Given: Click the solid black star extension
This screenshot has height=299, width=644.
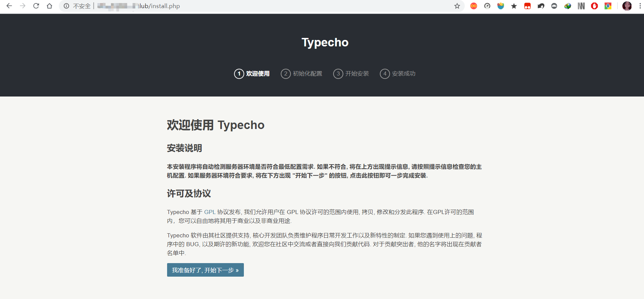Looking at the screenshot, I should point(514,6).
